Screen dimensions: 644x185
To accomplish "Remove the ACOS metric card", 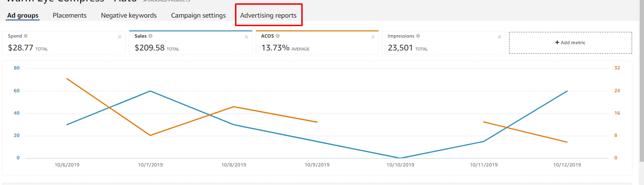I will pyautogui.click(x=373, y=37).
